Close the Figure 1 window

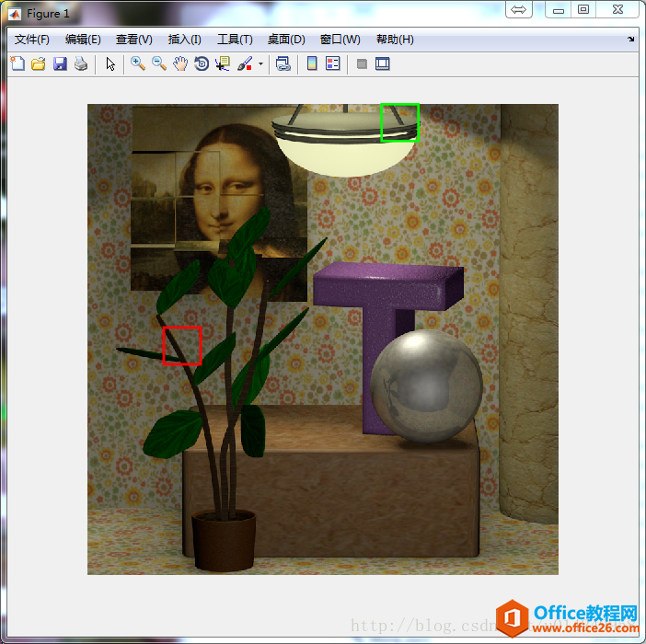[617, 9]
